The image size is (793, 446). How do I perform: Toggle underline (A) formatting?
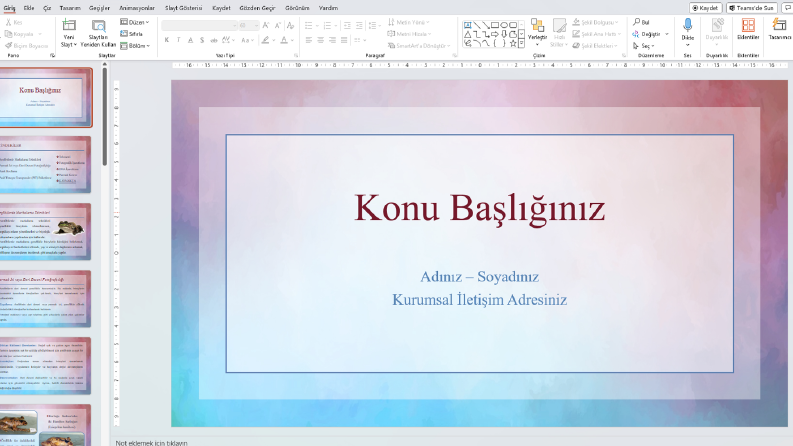[190, 40]
